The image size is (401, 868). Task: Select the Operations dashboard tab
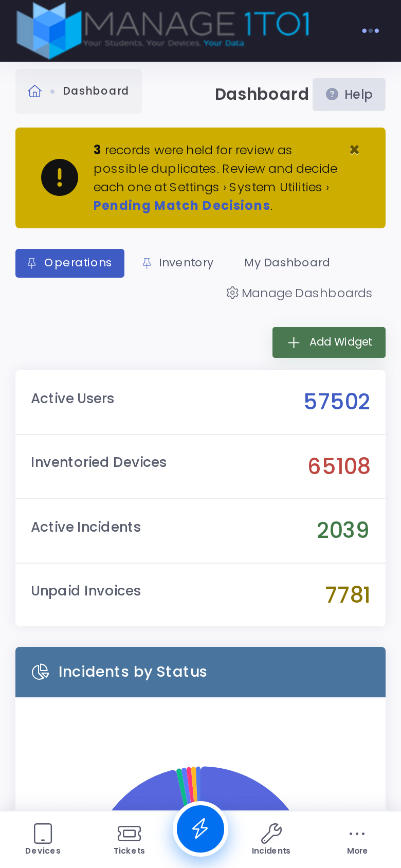70,263
